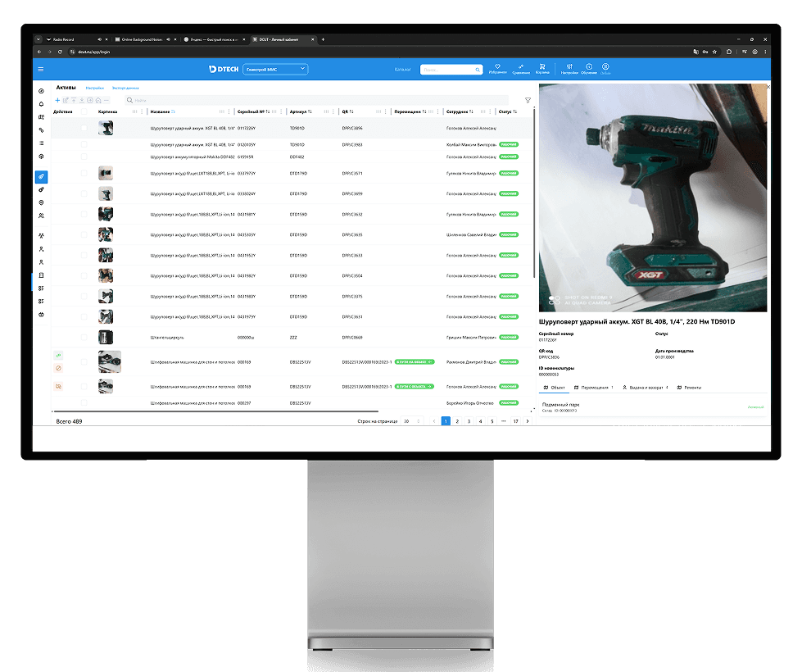Screen dimensions: 802x672
Task: Click the edit pencil icon in table toolbar
Action: (x=66, y=100)
